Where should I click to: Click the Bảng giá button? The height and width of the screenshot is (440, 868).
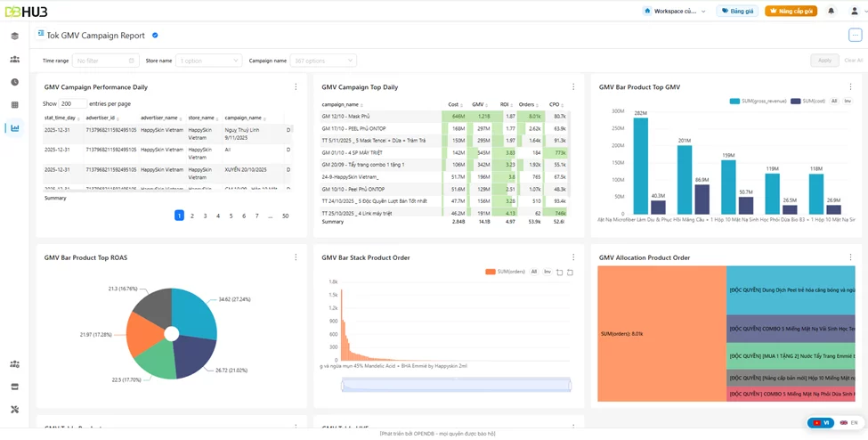[x=737, y=11]
